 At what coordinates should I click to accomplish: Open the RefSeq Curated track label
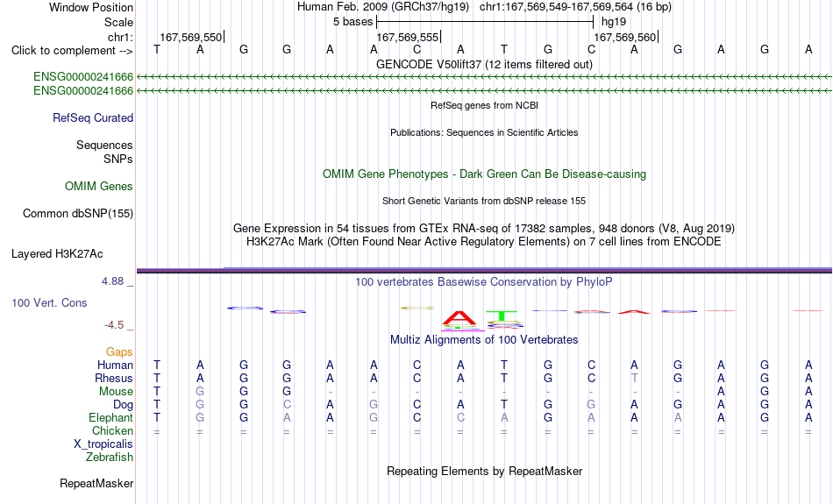[92, 118]
